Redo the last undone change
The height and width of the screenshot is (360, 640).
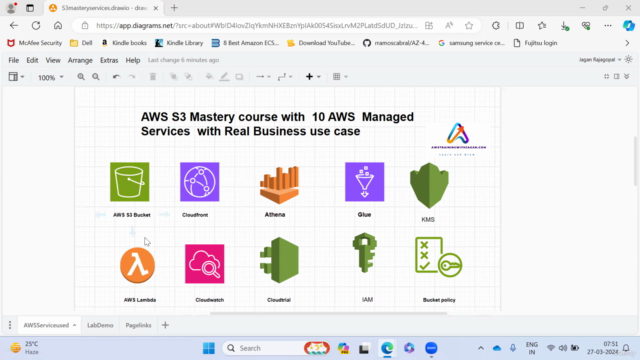(x=131, y=77)
